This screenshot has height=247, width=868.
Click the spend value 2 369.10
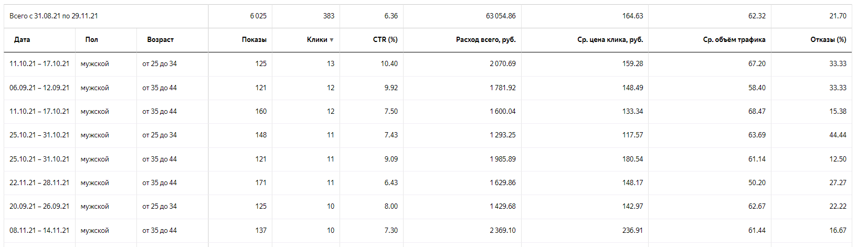(502, 231)
